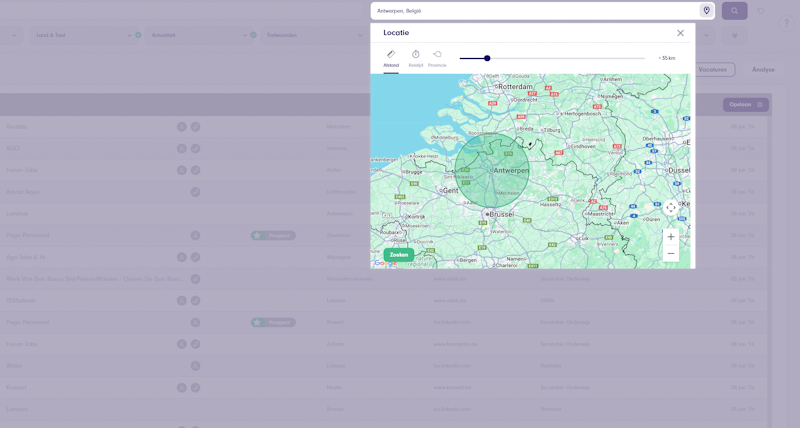Click the help question mark icon
Image resolution: width=800 pixels, height=428 pixels.
[x=787, y=22]
